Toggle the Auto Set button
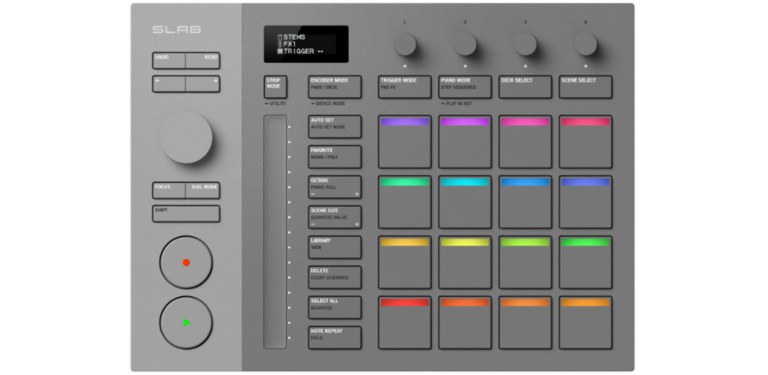 point(335,127)
